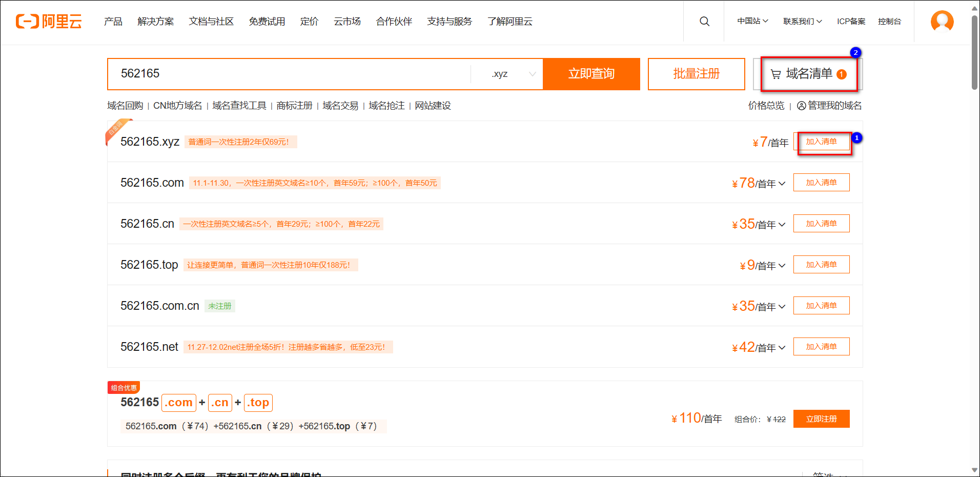Expand 中国站 region dropdown
The height and width of the screenshot is (477, 980).
752,22
